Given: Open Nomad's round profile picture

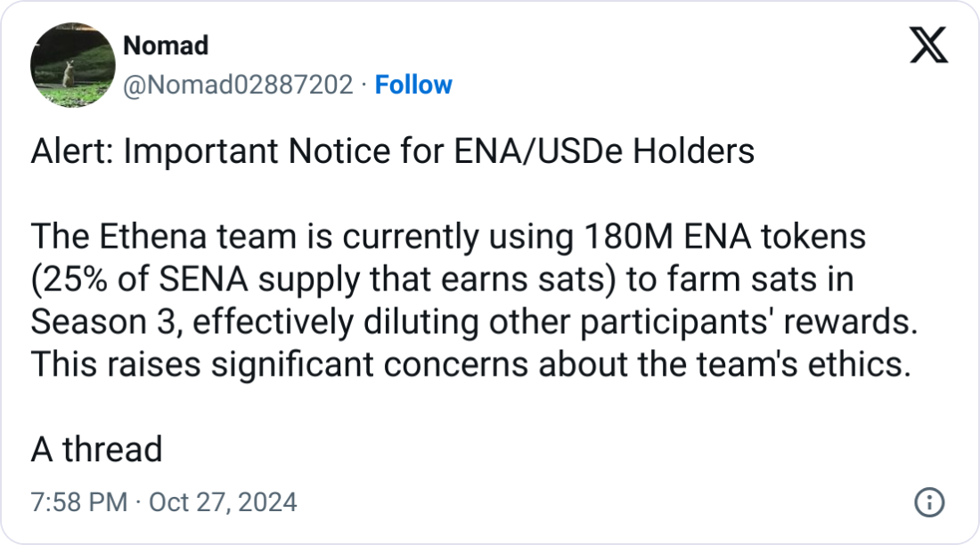Looking at the screenshot, I should point(72,65).
